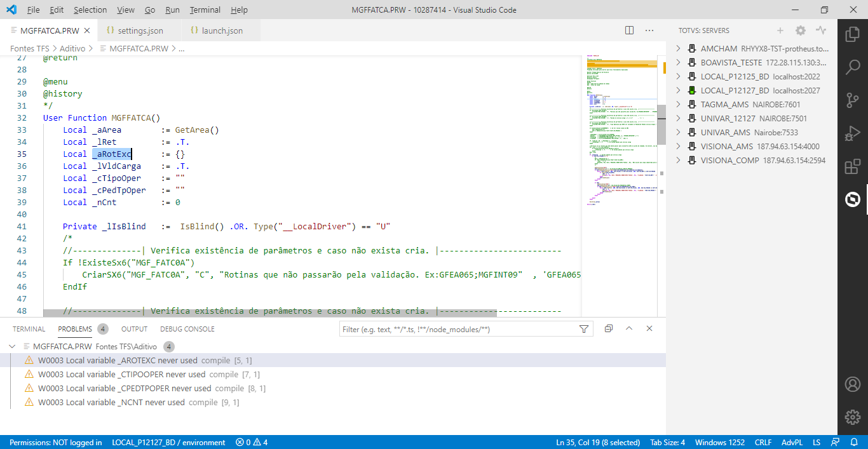
Task: Expand the BOAVISTA_TESTE server node
Action: pyautogui.click(x=679, y=63)
